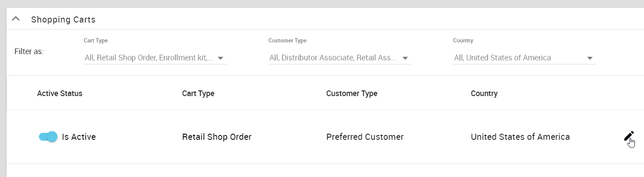This screenshot has height=177, width=644.
Task: Click the Is Active label text
Action: pyautogui.click(x=79, y=137)
